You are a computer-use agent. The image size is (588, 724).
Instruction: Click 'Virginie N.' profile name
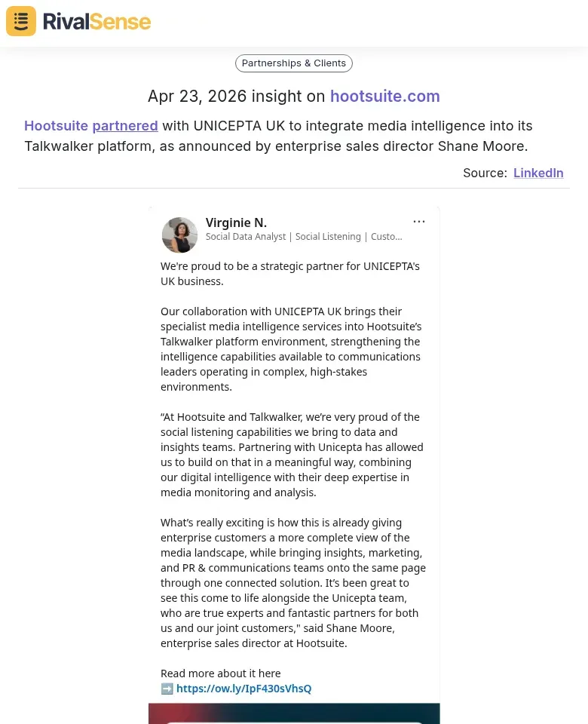pos(236,222)
